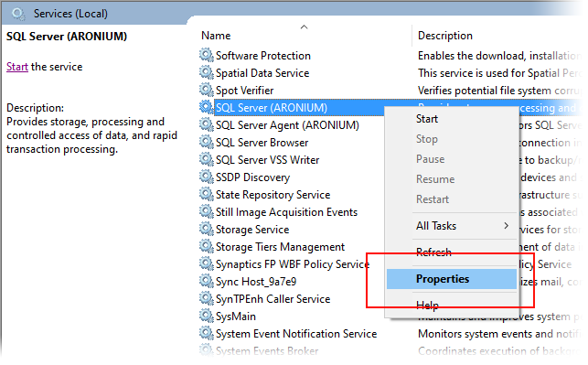The width and height of the screenshot is (588, 365).
Task: Choose Pause in the context menu
Action: [x=452, y=159]
